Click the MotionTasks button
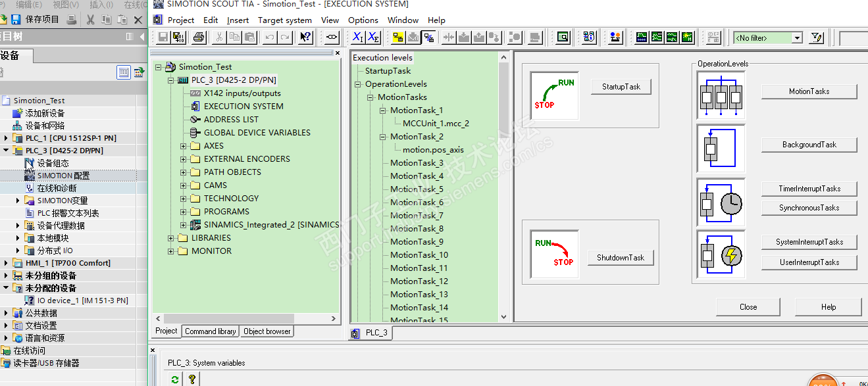Image resolution: width=868 pixels, height=386 pixels. click(809, 91)
